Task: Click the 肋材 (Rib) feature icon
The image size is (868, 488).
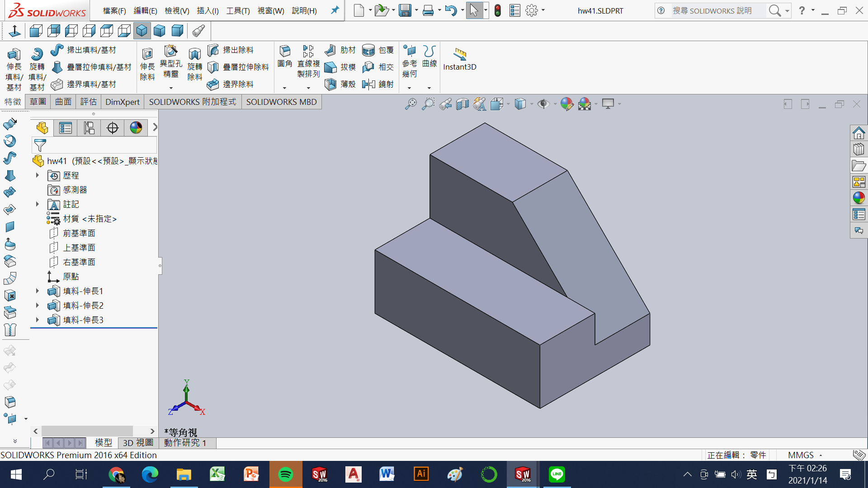Action: [x=330, y=50]
